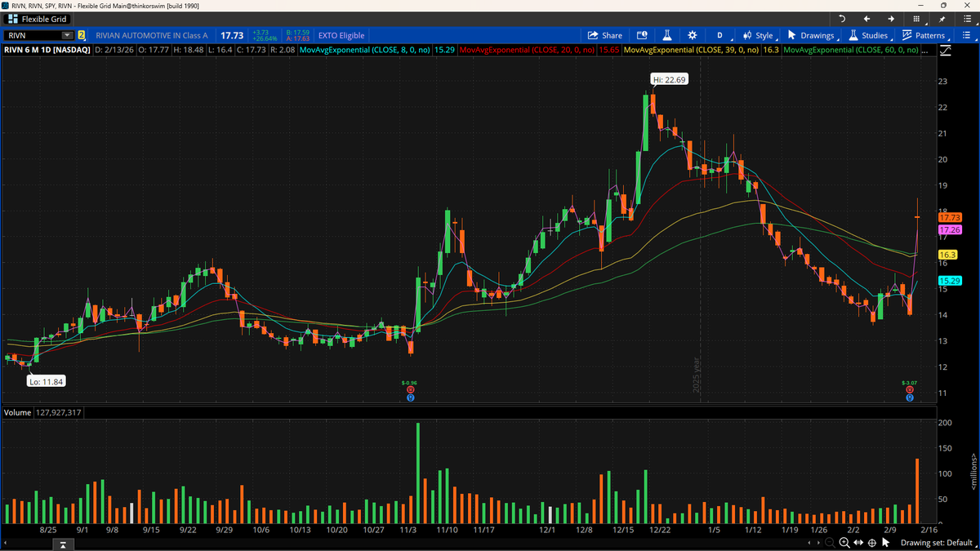Open the Flexible Grid layout selector

pos(38,19)
